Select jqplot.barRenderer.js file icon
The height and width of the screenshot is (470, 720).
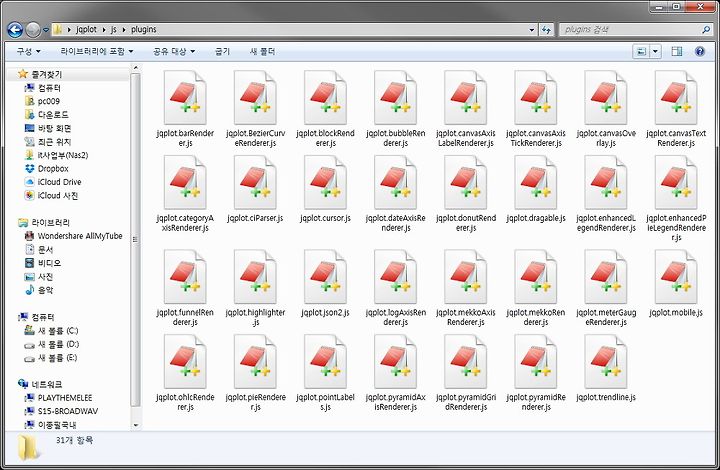185,97
